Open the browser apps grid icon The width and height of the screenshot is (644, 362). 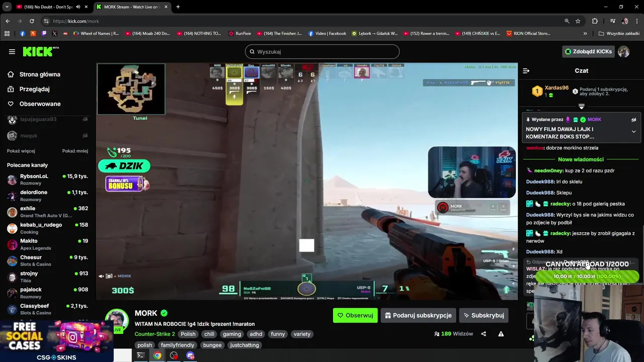[x=7, y=34]
